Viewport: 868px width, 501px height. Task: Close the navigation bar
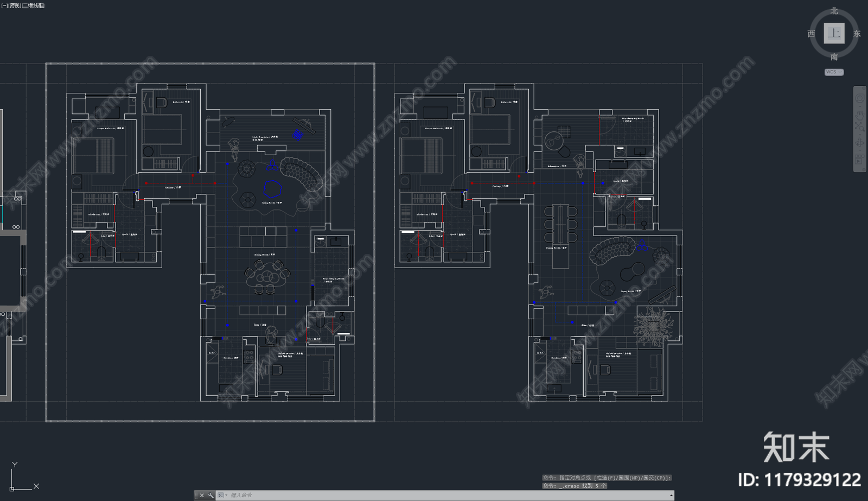pos(864,88)
